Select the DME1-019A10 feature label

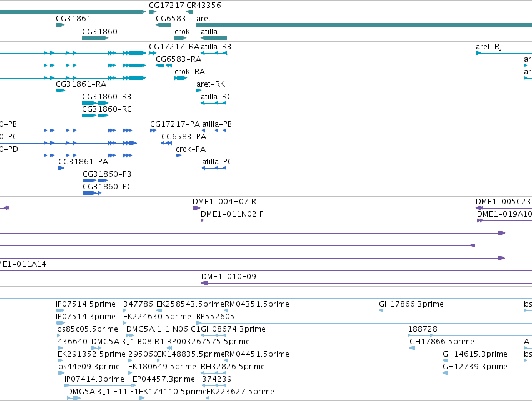[504, 214]
